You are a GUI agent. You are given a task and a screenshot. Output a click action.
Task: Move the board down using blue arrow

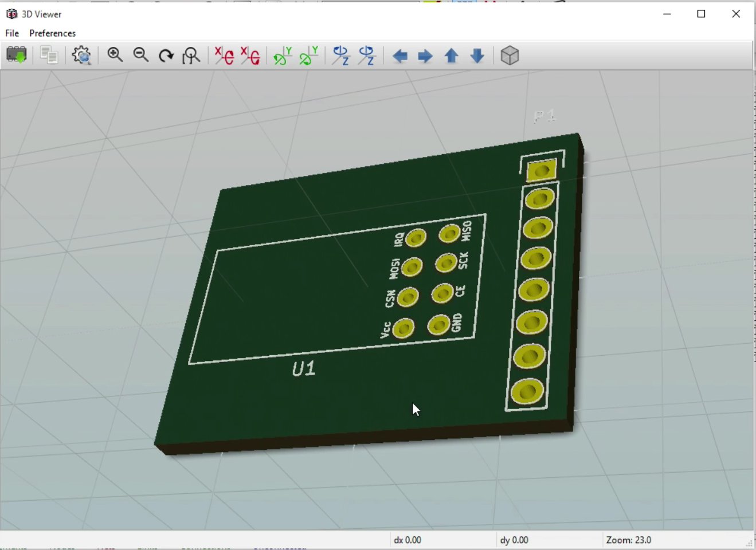click(x=477, y=56)
